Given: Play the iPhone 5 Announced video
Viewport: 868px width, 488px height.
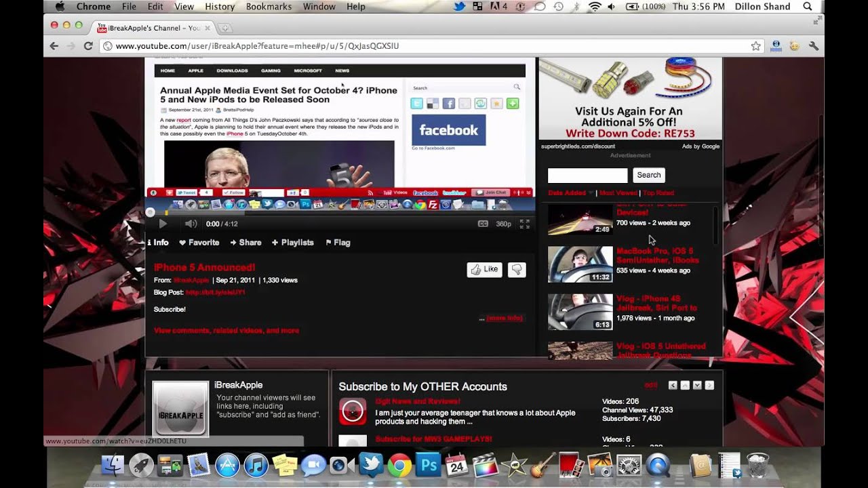Looking at the screenshot, I should [x=163, y=224].
